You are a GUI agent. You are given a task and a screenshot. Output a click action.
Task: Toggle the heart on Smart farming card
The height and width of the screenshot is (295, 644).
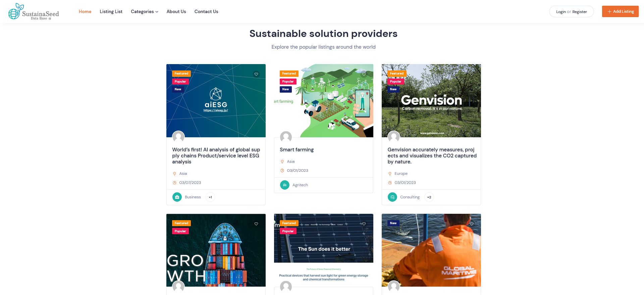click(364, 74)
